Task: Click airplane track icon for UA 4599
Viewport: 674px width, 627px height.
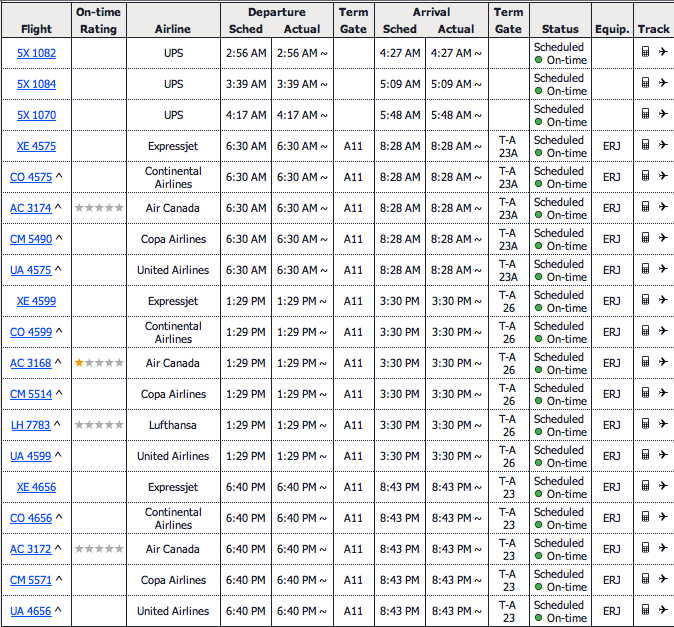Action: click(663, 454)
